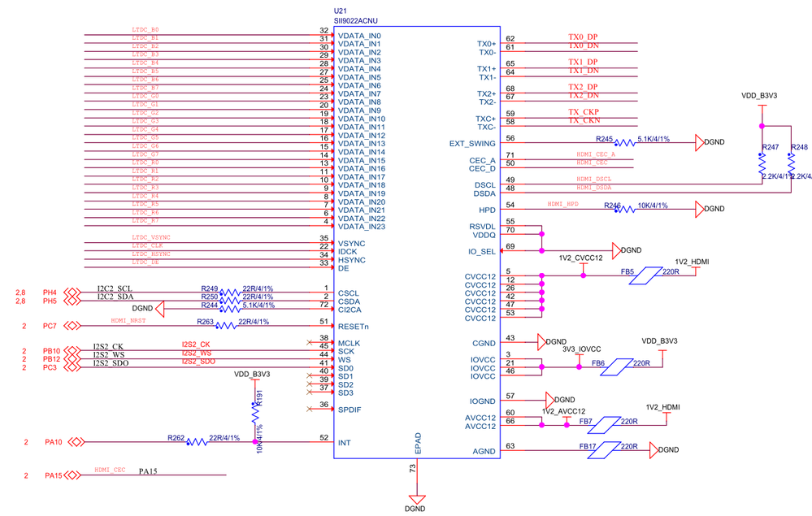Click the LTDC_VSYNC net label
The width and height of the screenshot is (812, 516).
click(151, 237)
